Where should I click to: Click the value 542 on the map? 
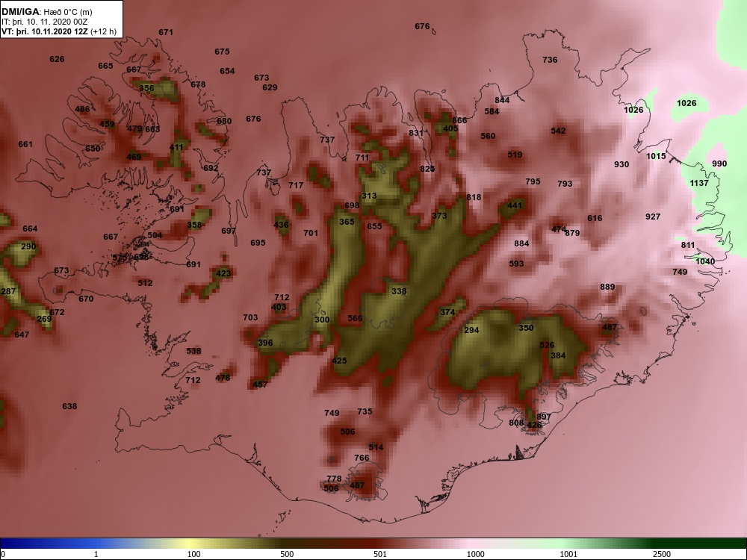pos(558,131)
